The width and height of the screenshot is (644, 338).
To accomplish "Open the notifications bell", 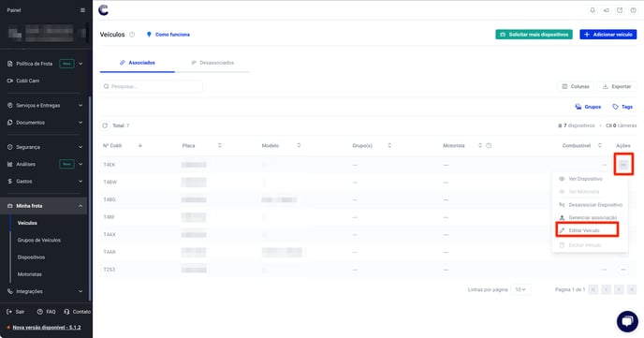I will (x=593, y=10).
